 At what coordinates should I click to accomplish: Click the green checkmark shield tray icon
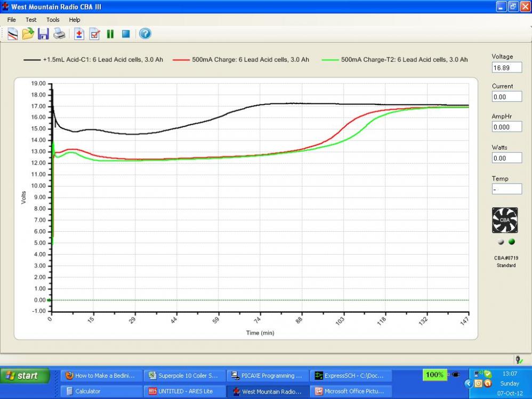point(488,373)
